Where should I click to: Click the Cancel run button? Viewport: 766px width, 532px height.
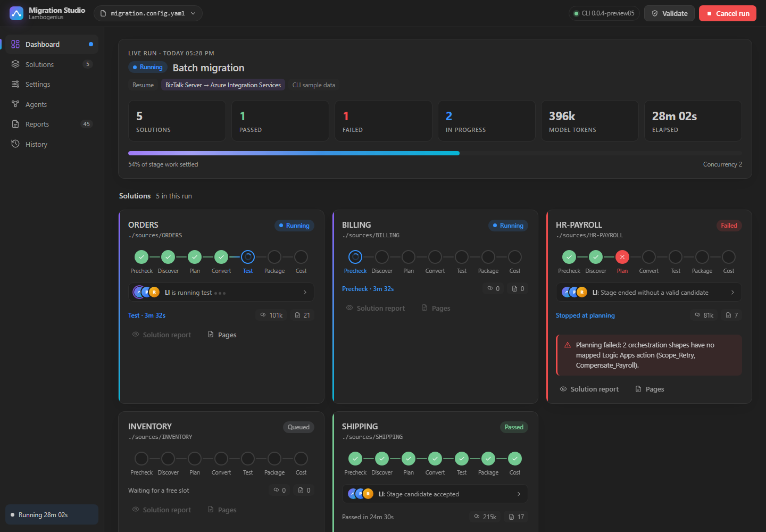point(728,13)
